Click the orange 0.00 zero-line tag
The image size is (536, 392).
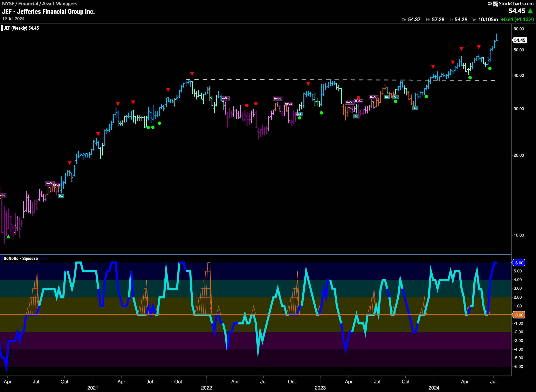pos(519,315)
